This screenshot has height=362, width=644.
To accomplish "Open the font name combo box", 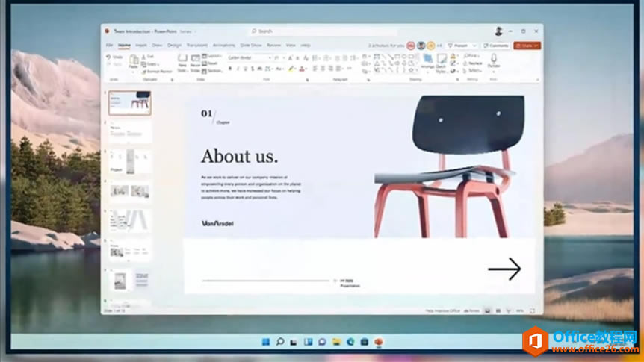I will point(250,58).
